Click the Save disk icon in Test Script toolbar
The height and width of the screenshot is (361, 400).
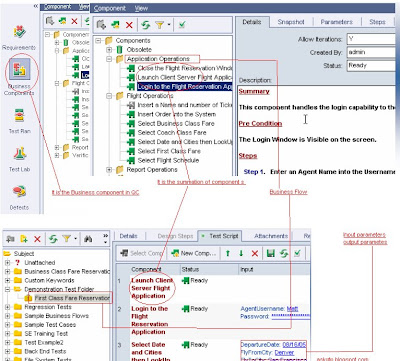click(271, 253)
